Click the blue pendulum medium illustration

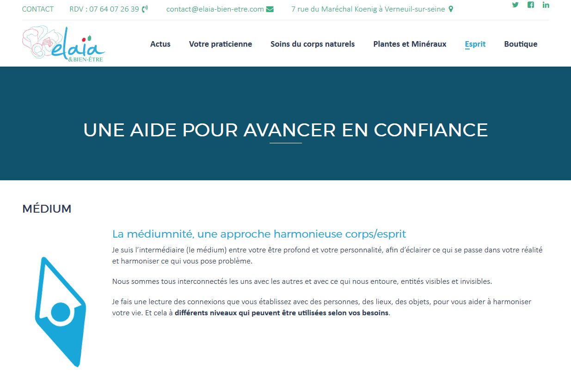(x=61, y=312)
